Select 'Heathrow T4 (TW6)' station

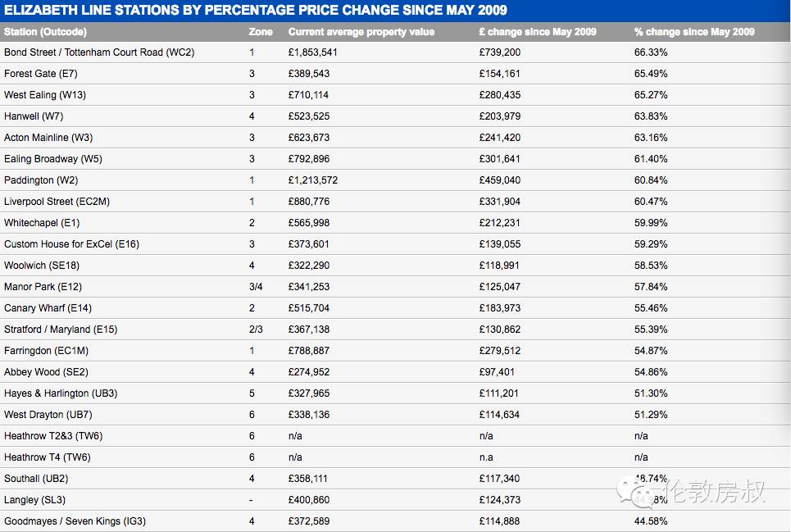48,457
